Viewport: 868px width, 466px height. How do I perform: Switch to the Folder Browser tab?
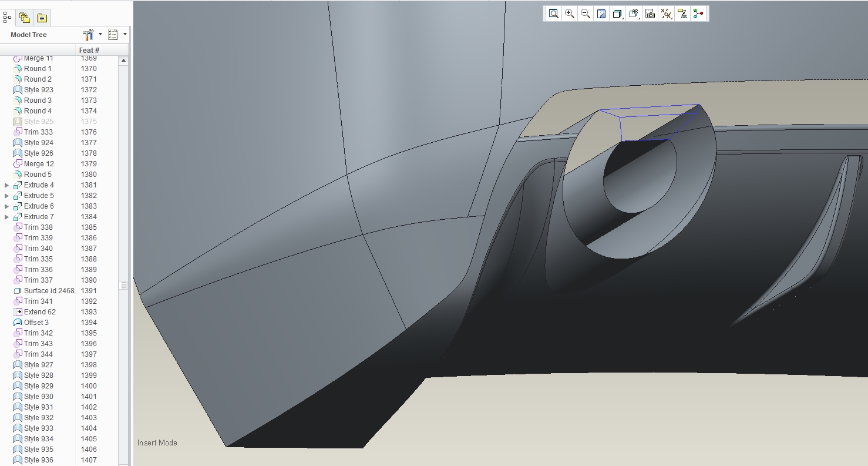(x=24, y=18)
